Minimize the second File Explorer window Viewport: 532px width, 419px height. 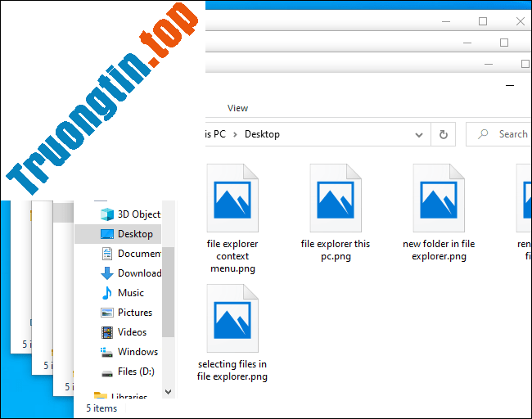(x=467, y=43)
